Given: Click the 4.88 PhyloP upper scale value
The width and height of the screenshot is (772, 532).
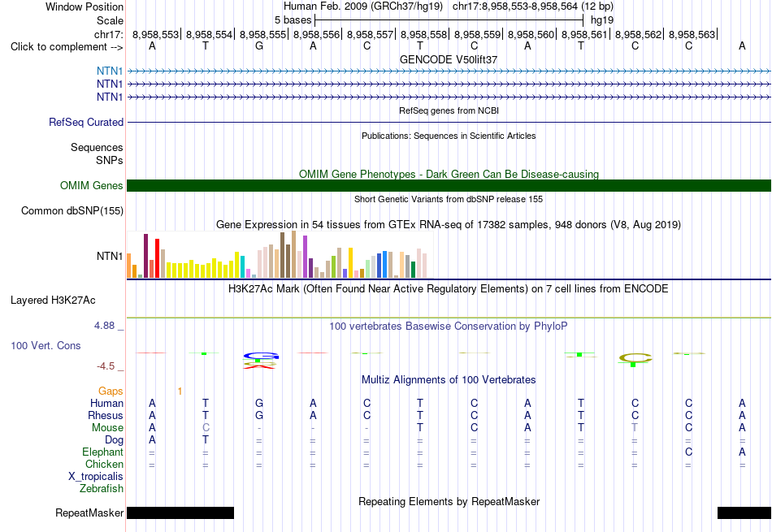Looking at the screenshot, I should [104, 326].
